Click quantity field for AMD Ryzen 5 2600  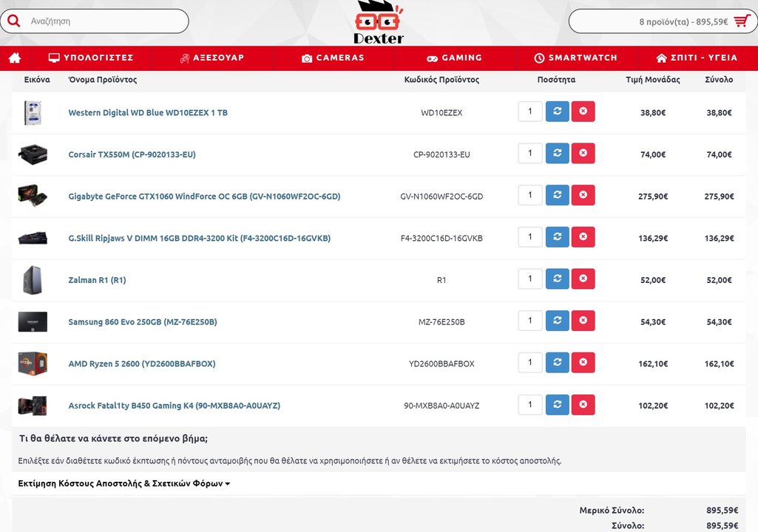(x=529, y=362)
